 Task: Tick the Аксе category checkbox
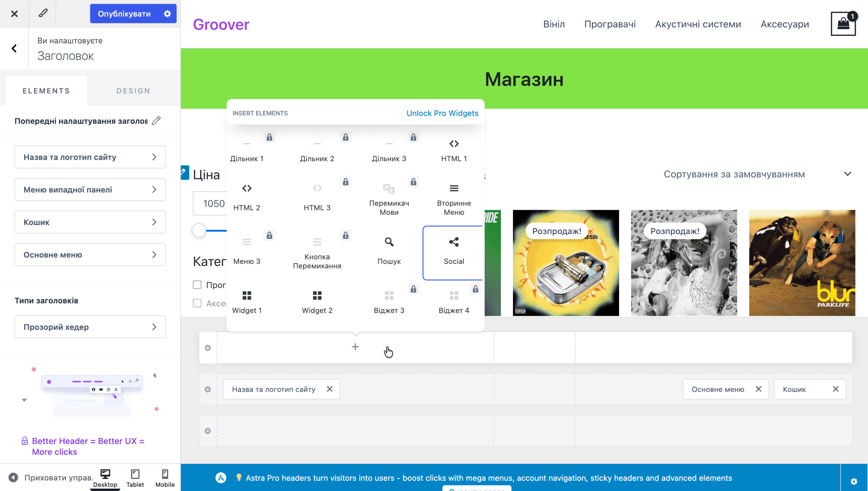click(x=197, y=303)
